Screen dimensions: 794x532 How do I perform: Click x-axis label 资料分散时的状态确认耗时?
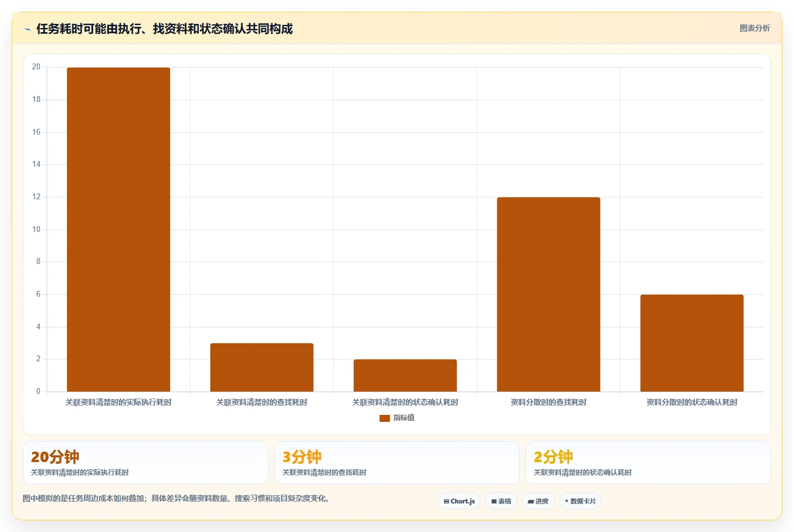coord(691,403)
